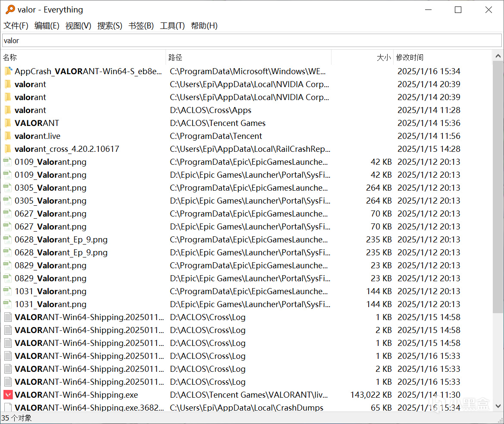
Task: Close the Everything window
Action: pos(488,10)
